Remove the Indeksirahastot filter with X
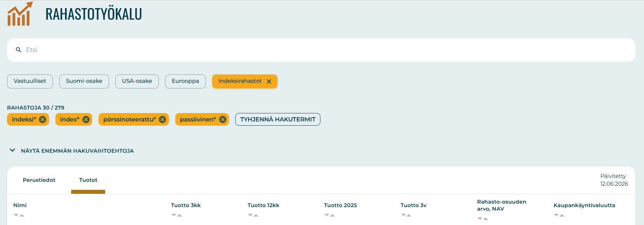The width and height of the screenshot is (644, 225). 269,81
